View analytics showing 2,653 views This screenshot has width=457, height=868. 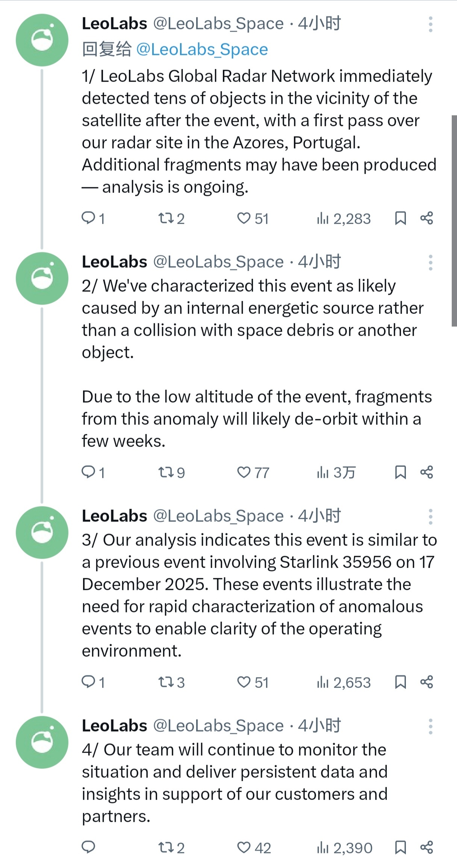click(344, 682)
